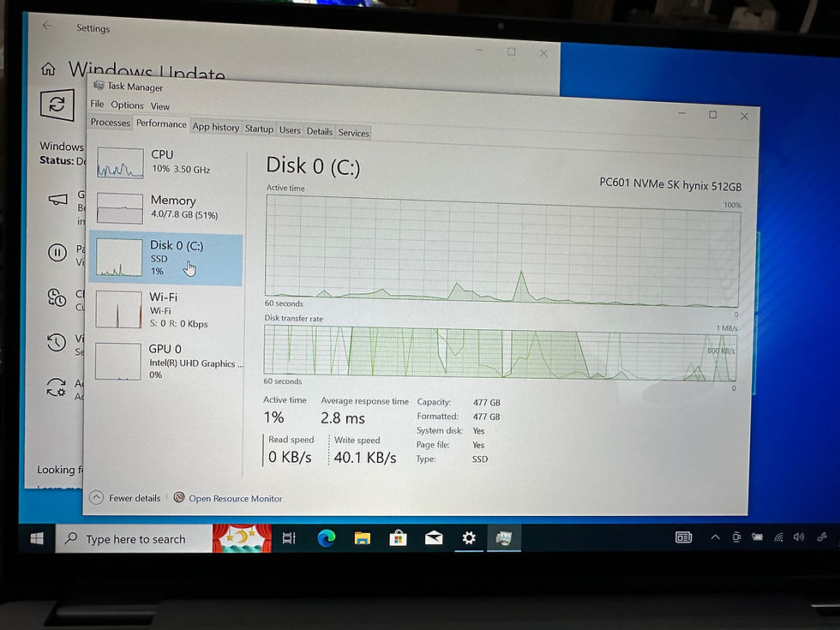Screen dimensions: 840x630
Task: Select the Memory performance entry
Action: [x=166, y=207]
